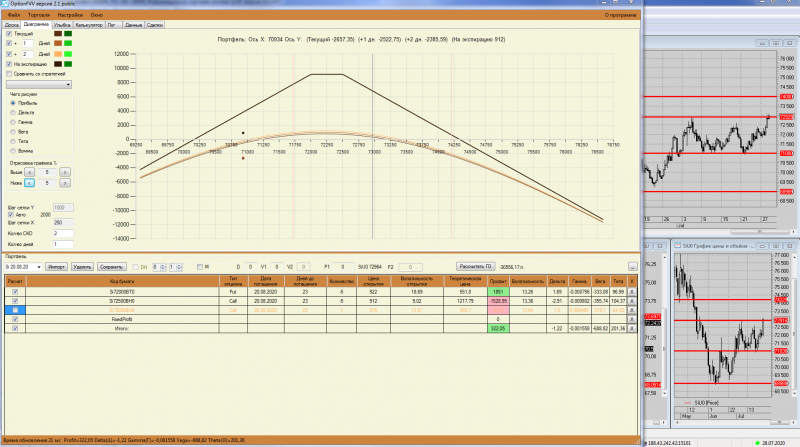Enable the unchecked third portfolio row checkbox

pyautogui.click(x=15, y=310)
